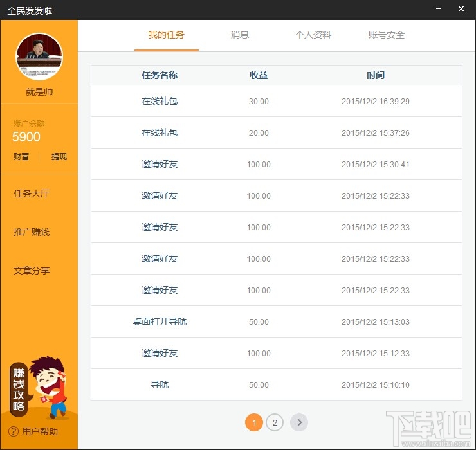The width and height of the screenshot is (476, 450).
Task: Switch to the 账号安全 tab
Action: (387, 35)
